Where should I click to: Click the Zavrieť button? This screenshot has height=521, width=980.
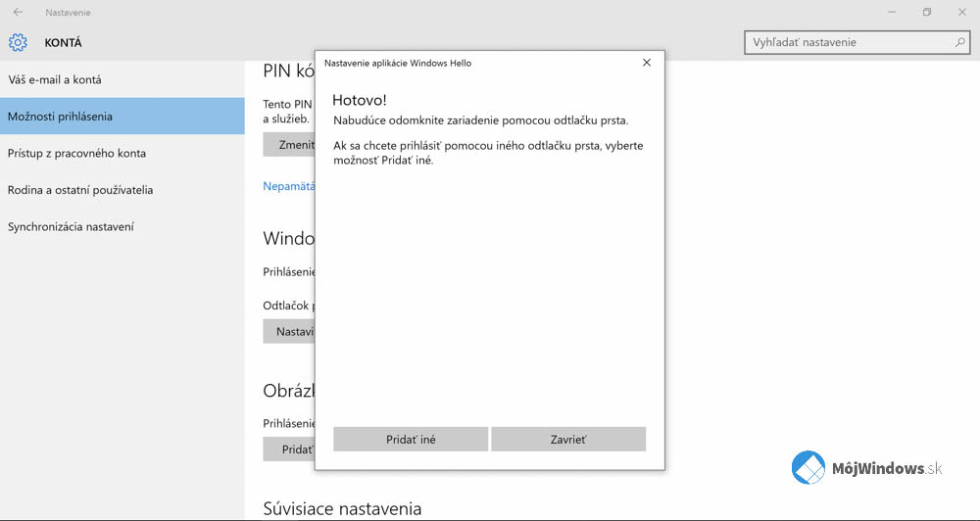click(568, 439)
